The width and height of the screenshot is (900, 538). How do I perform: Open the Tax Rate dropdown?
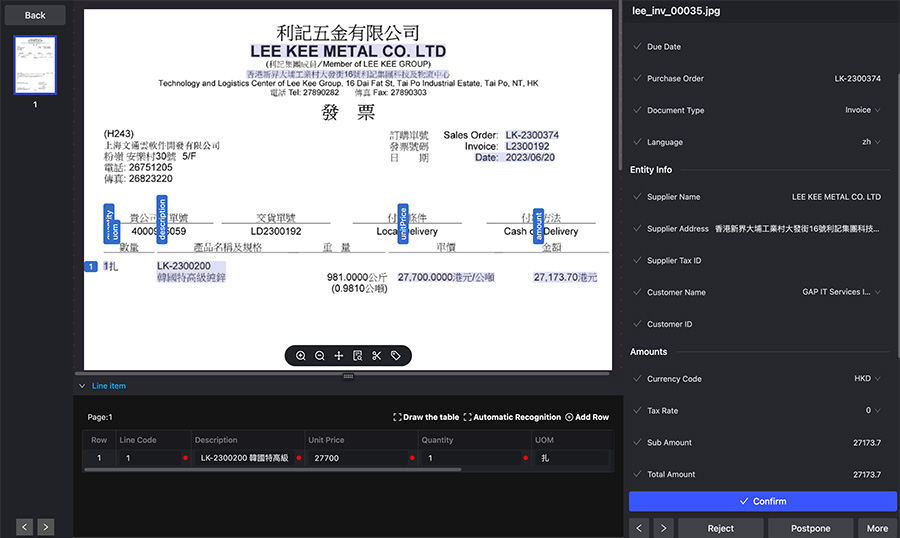[x=873, y=411]
